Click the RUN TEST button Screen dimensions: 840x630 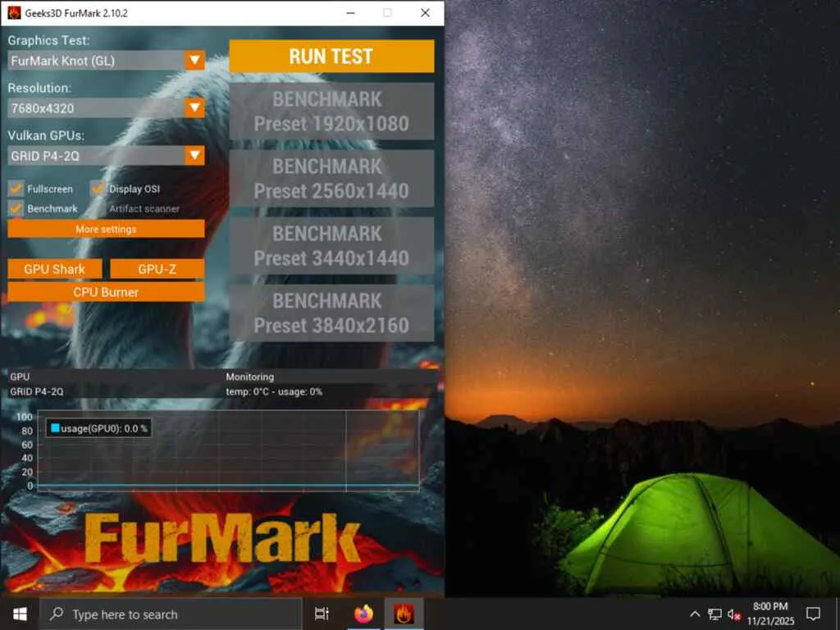331,57
